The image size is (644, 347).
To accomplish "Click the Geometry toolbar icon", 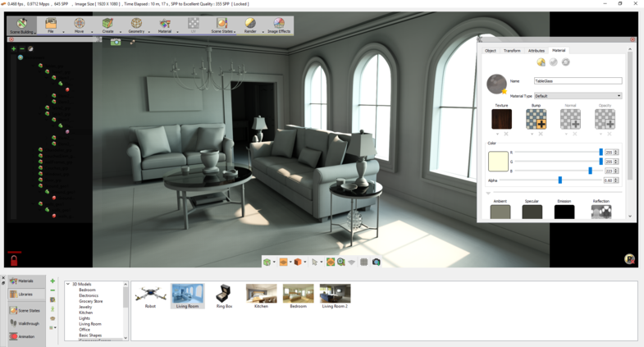I will pyautogui.click(x=135, y=25).
